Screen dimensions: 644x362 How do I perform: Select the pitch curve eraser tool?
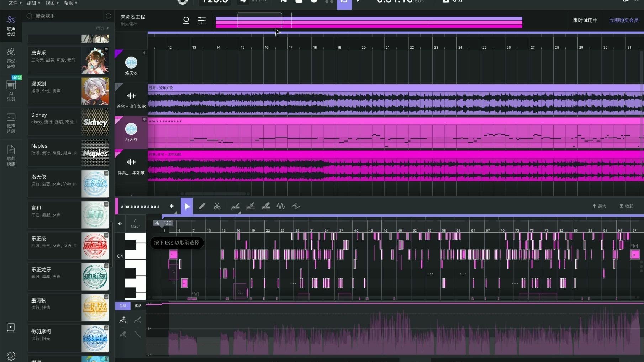point(265,206)
